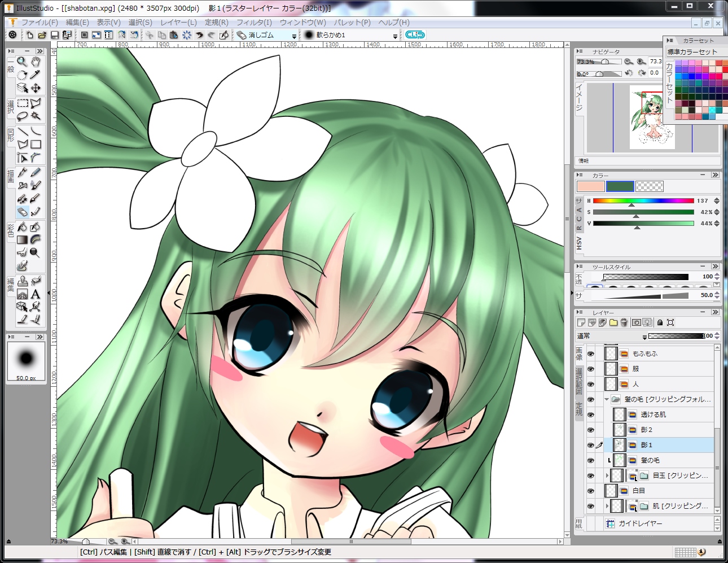Hide the もふもふ layer
Viewport: 728px width, 563px height.
590,353
